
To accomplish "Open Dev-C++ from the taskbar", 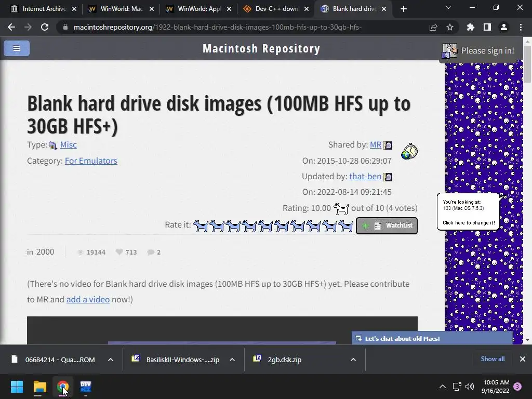I will [86, 387].
